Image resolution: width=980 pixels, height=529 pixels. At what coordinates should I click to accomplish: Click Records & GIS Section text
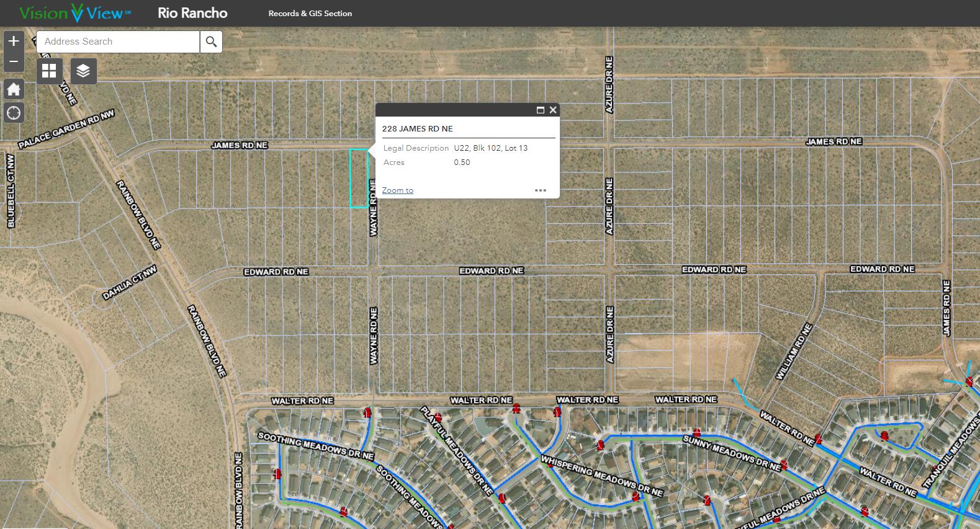(310, 14)
